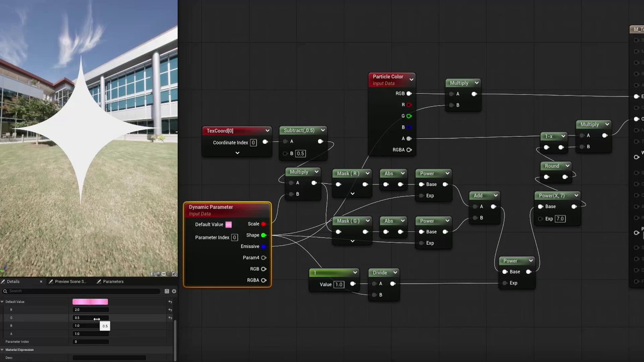Click Divide node output pin
This screenshot has width=644, height=362.
click(x=392, y=284)
